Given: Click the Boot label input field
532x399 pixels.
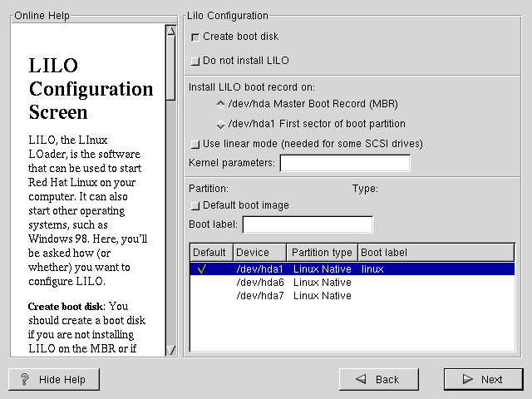Looking at the screenshot, I should pos(307,224).
